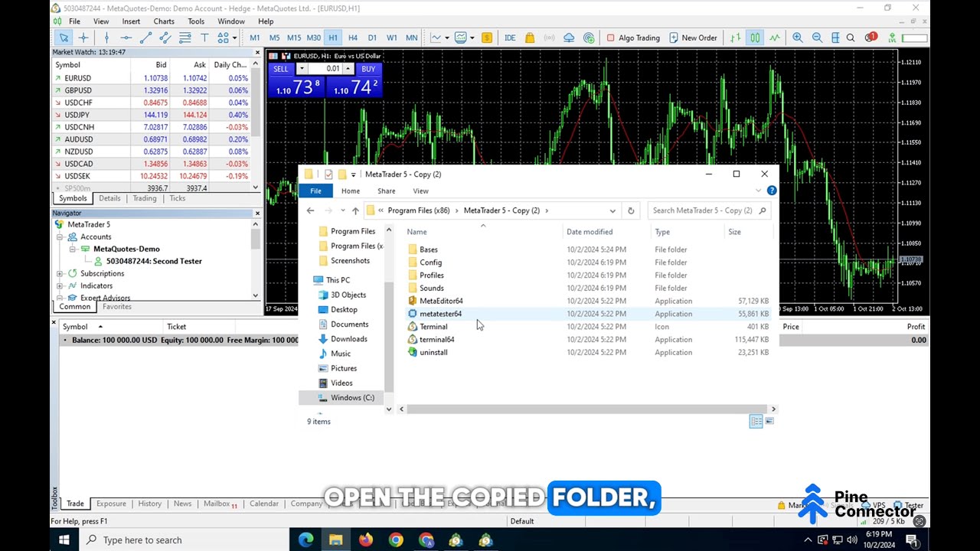
Task: Pick the horizontal line drawing tool
Action: pyautogui.click(x=126, y=37)
